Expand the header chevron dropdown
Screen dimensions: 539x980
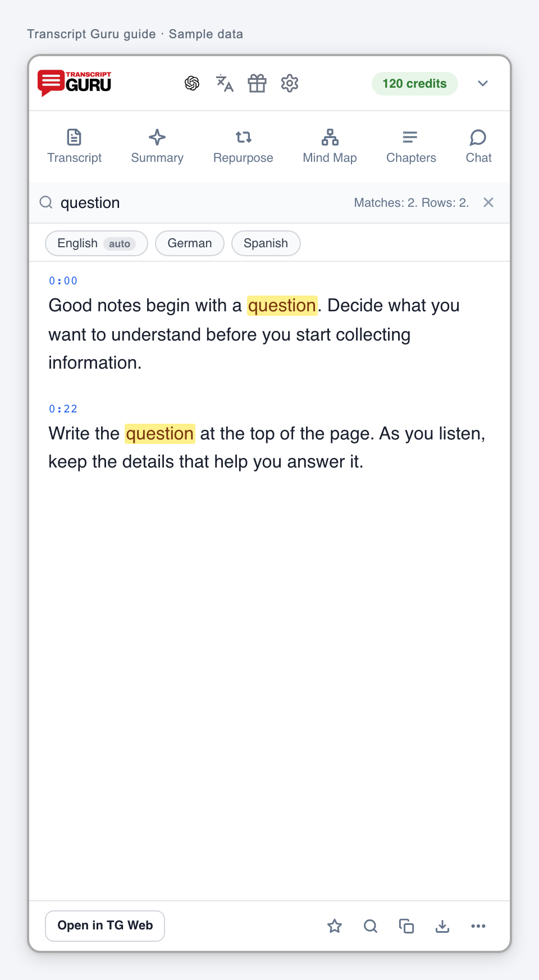(x=483, y=84)
